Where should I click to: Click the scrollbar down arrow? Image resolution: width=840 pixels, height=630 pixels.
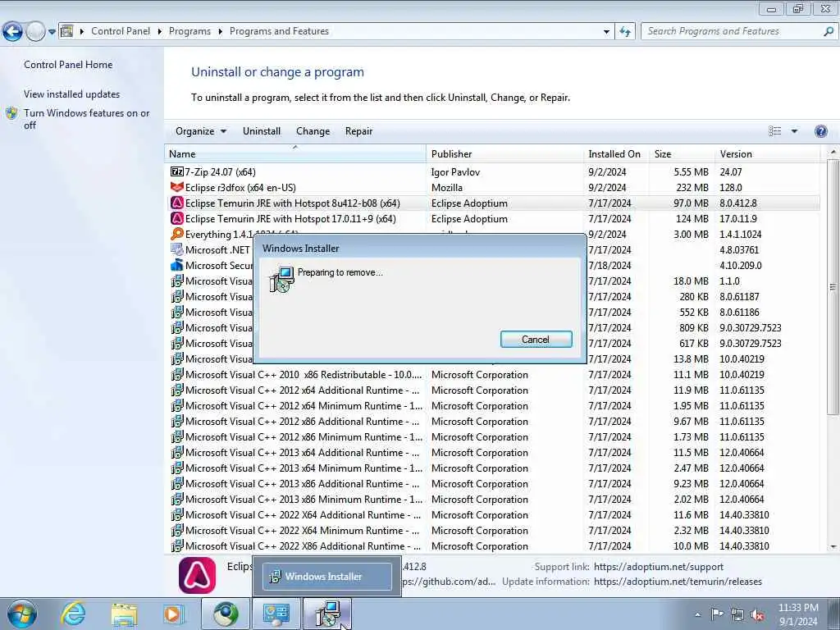coord(833,546)
